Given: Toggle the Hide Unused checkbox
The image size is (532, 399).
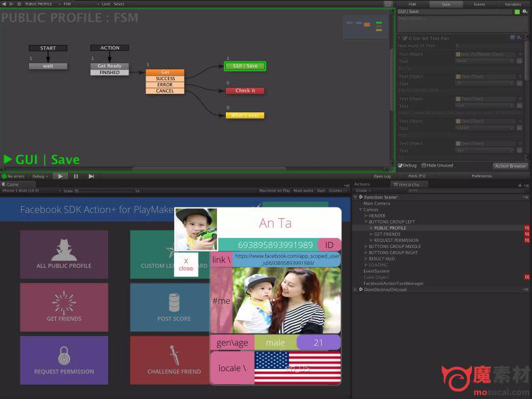Looking at the screenshot, I should point(424,165).
